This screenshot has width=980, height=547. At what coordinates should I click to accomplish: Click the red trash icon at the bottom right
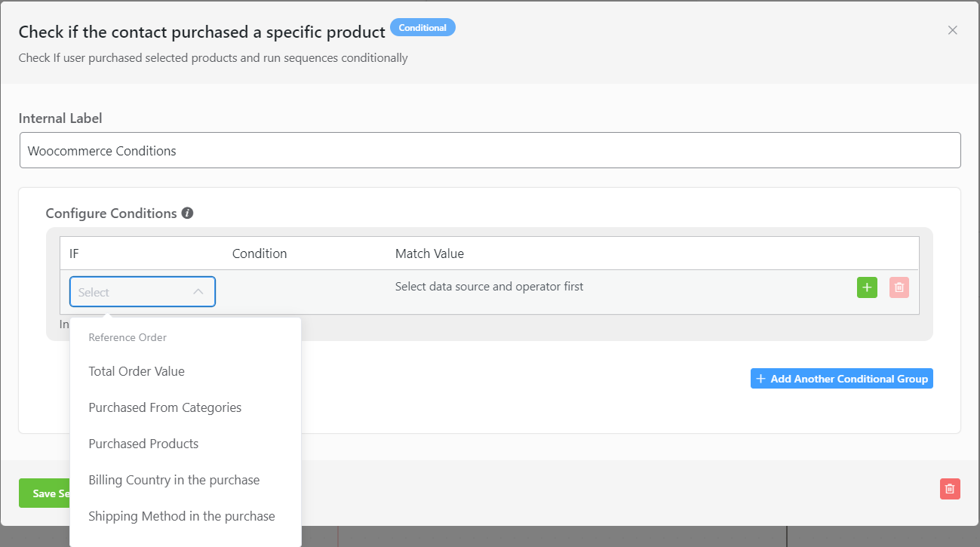point(950,489)
